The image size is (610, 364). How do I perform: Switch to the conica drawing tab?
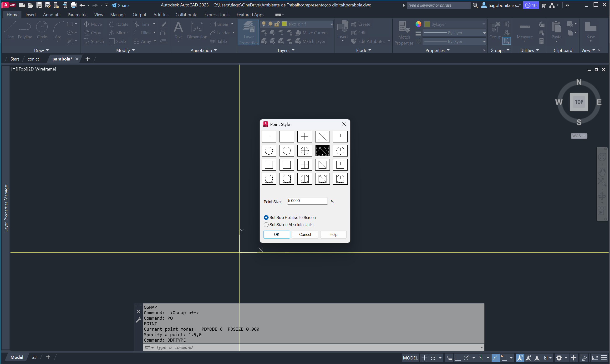34,59
